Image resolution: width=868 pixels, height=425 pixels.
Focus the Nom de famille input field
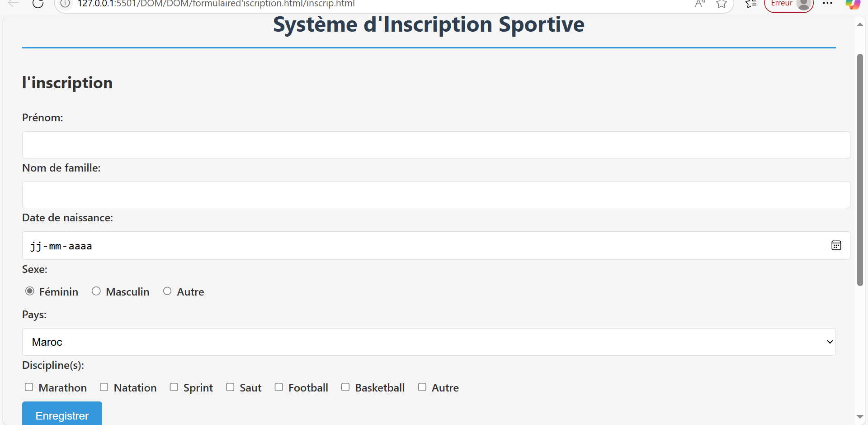436,195
